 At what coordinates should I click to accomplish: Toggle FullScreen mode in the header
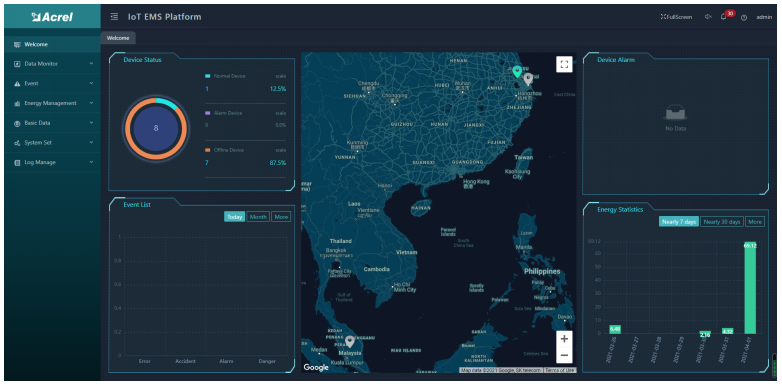676,17
